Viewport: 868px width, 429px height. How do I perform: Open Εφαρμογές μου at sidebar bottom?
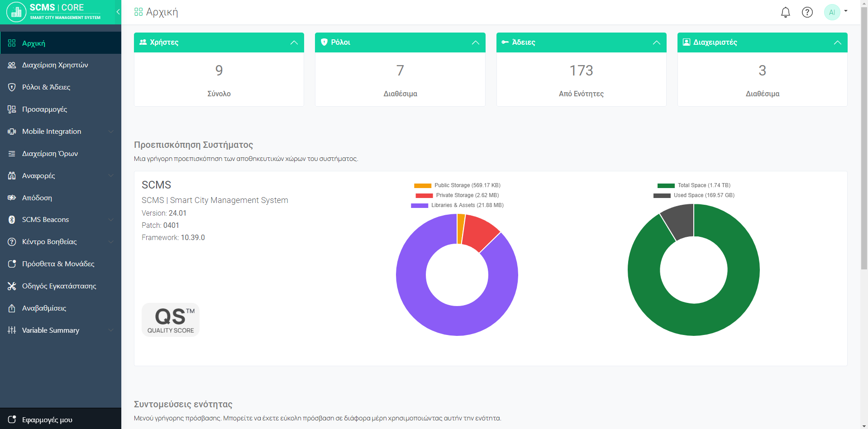coord(47,420)
